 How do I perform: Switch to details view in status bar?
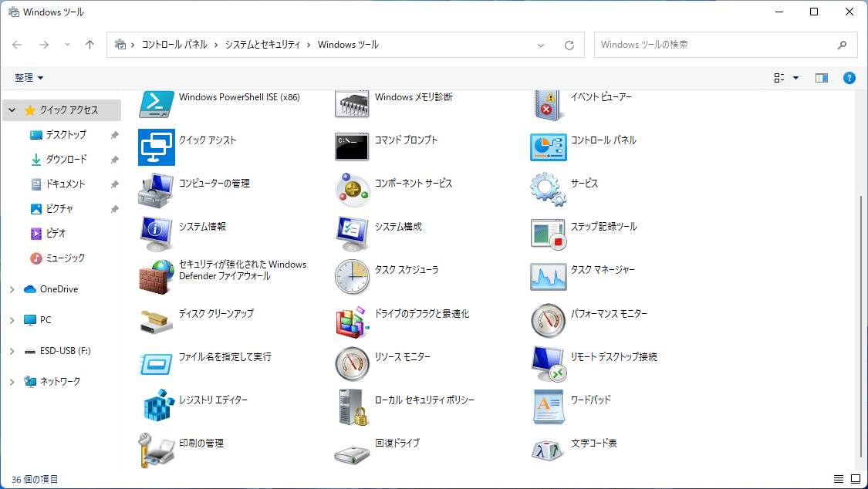click(839, 479)
